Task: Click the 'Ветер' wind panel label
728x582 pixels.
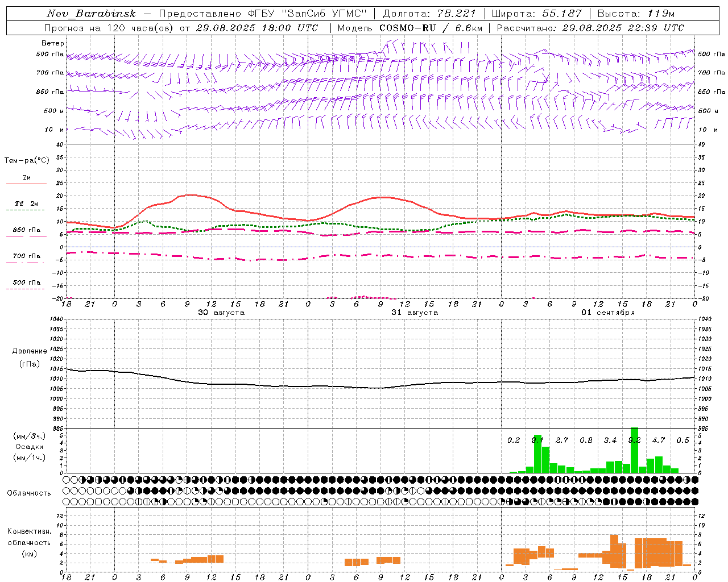Action: coord(53,43)
